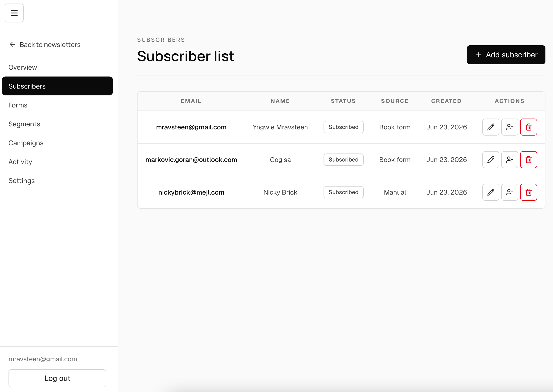
Task: Click Subscribed badge for Nicky Brick
Action: click(343, 192)
